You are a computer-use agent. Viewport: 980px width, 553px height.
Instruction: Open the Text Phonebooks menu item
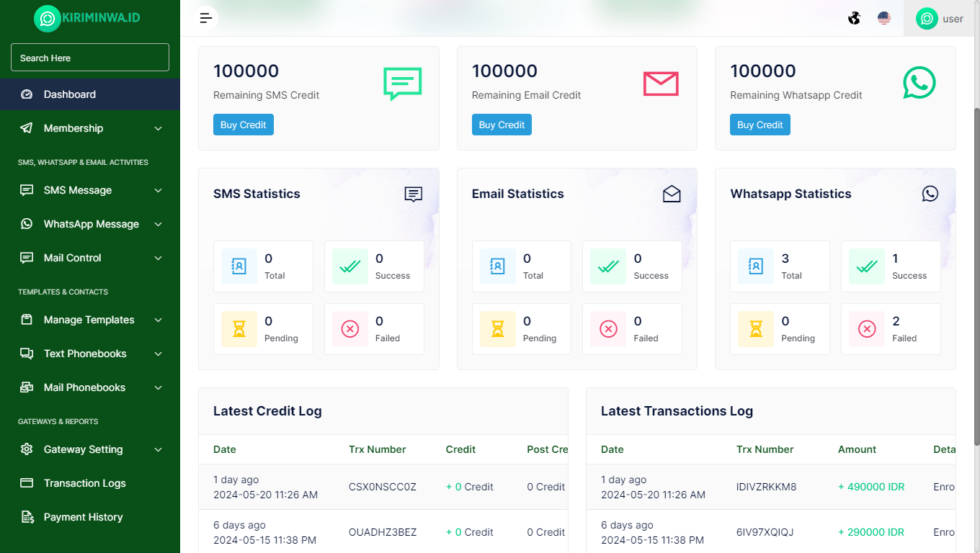(x=90, y=354)
